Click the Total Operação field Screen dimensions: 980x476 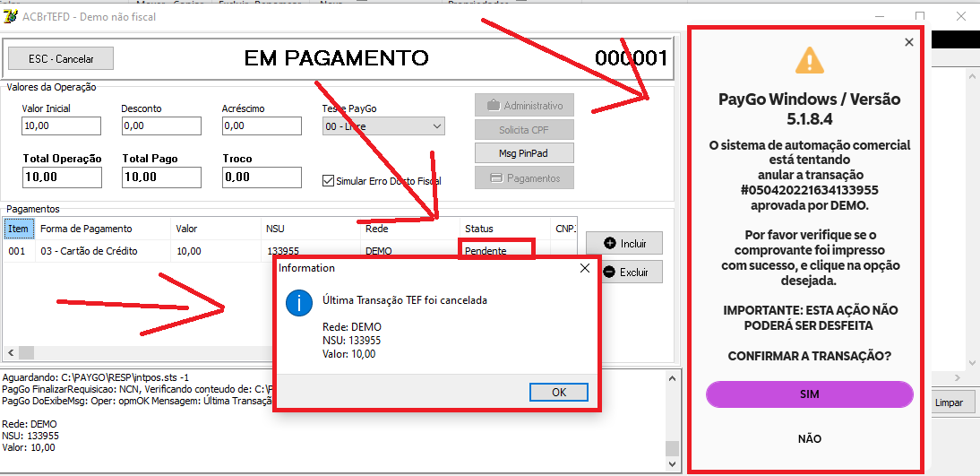[62, 177]
